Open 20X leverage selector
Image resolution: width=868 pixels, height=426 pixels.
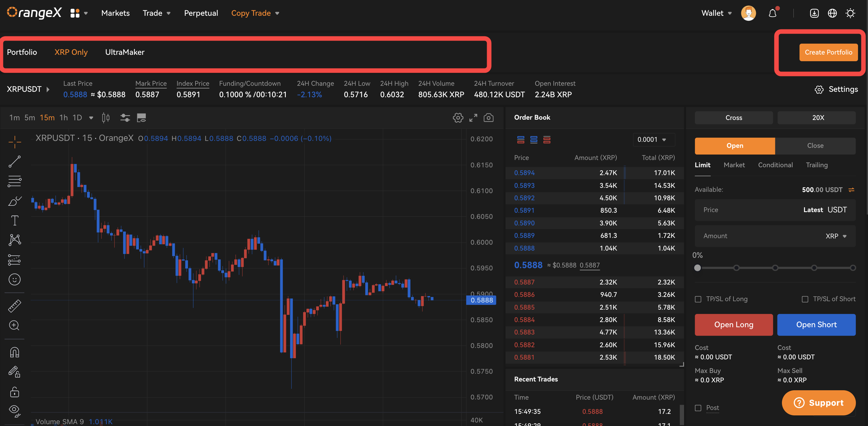[x=816, y=118]
